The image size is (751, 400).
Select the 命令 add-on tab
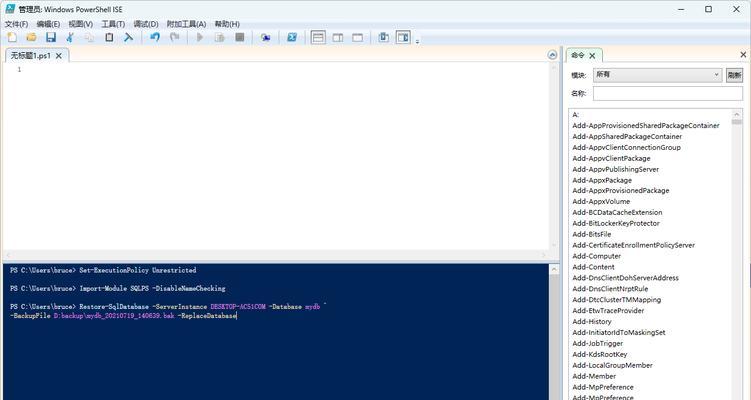578,56
